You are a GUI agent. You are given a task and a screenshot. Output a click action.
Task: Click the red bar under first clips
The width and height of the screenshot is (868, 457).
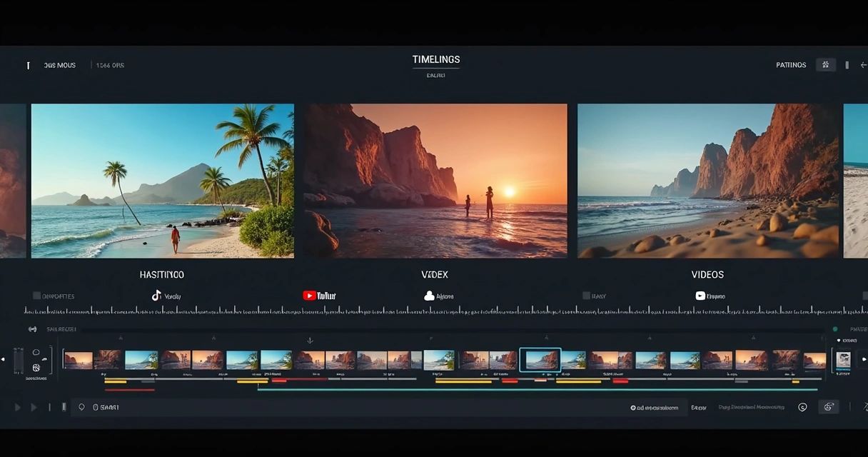point(129,389)
